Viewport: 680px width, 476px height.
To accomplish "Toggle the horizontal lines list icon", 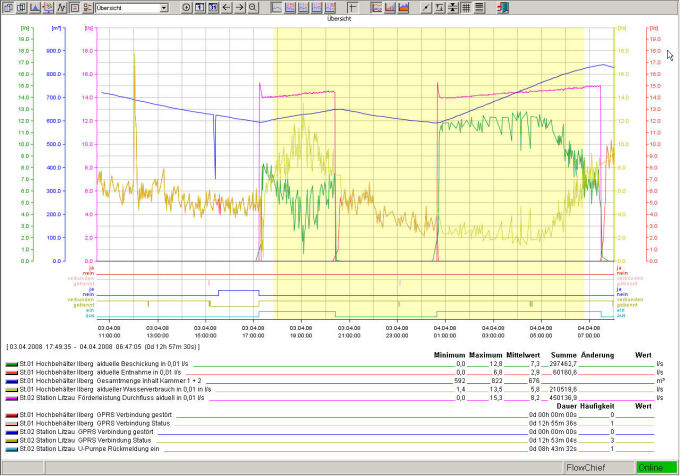I will (480, 7).
